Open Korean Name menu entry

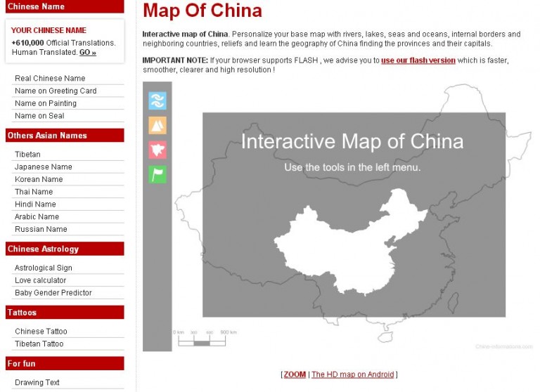[39, 179]
